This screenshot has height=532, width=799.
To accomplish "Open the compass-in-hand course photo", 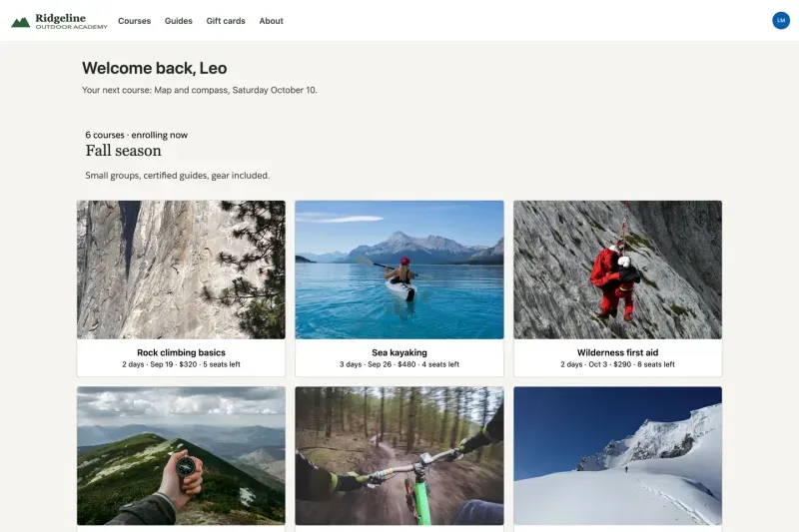I will point(181,455).
